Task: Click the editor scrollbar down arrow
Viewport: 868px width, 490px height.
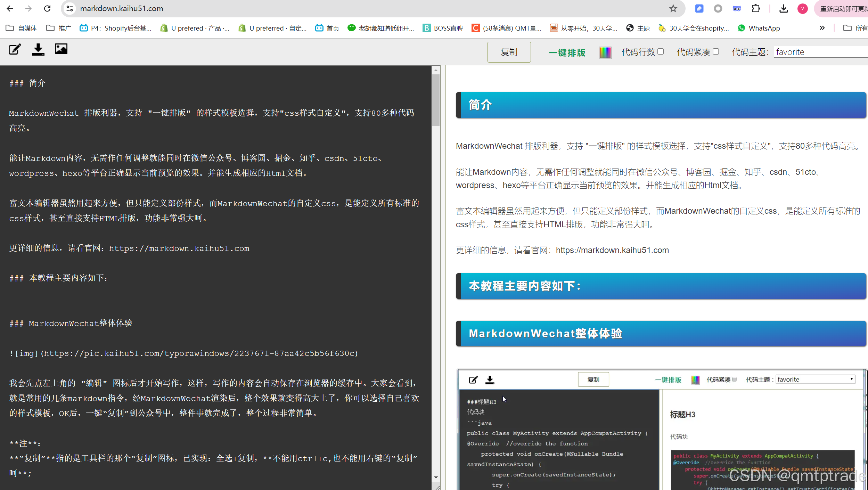Action: (436, 477)
